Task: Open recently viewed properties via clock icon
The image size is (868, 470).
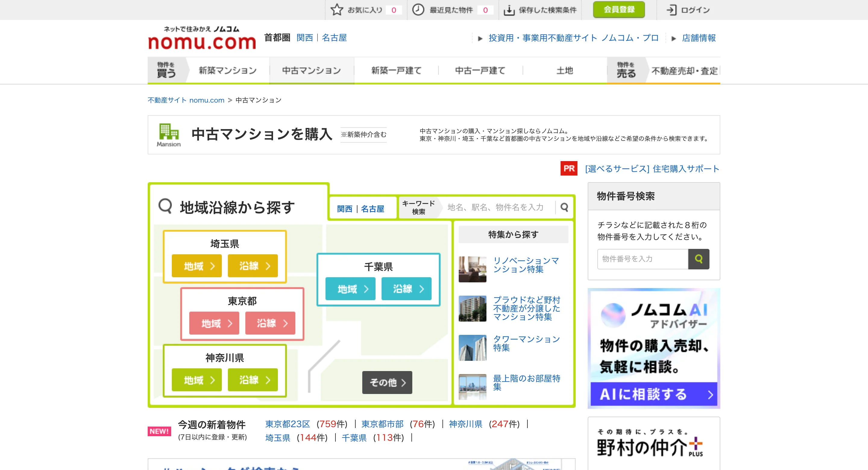Action: pos(418,10)
